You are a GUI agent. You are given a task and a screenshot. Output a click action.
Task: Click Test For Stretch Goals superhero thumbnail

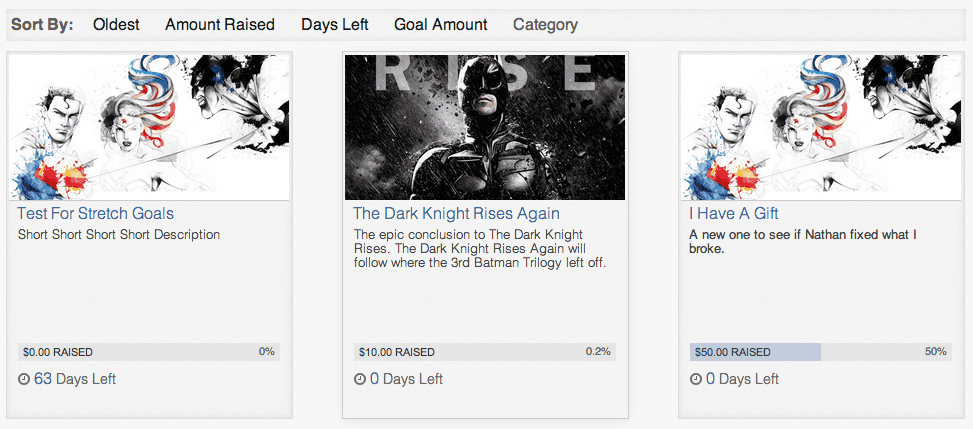click(x=150, y=127)
